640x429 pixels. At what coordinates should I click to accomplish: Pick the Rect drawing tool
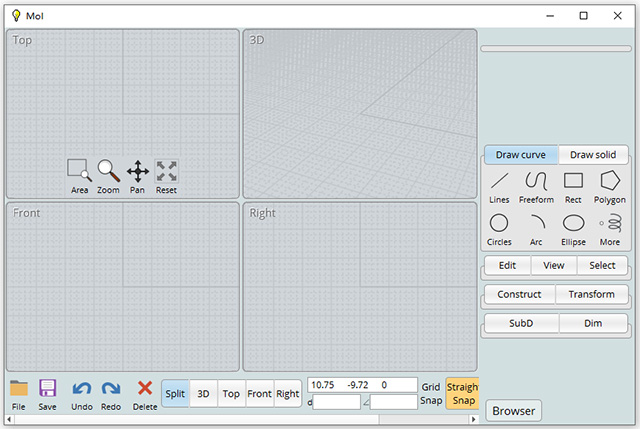click(x=573, y=185)
